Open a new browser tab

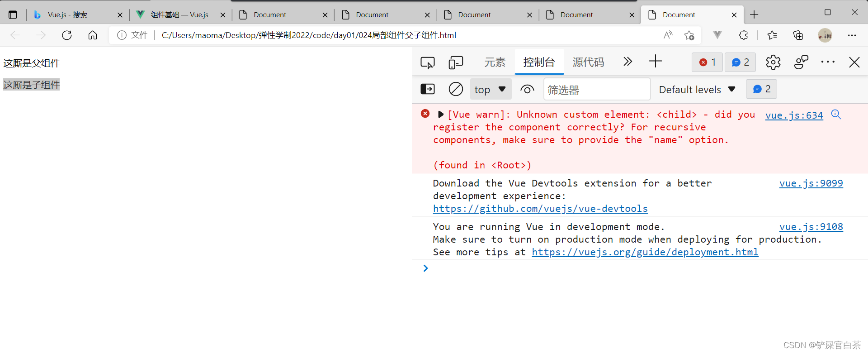(x=754, y=14)
